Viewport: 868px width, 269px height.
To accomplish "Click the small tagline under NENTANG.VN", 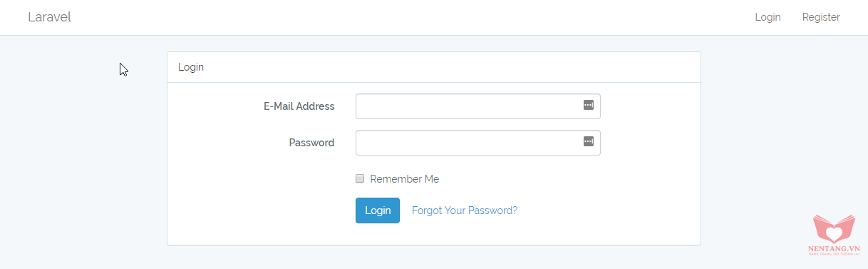I will click(x=834, y=254).
